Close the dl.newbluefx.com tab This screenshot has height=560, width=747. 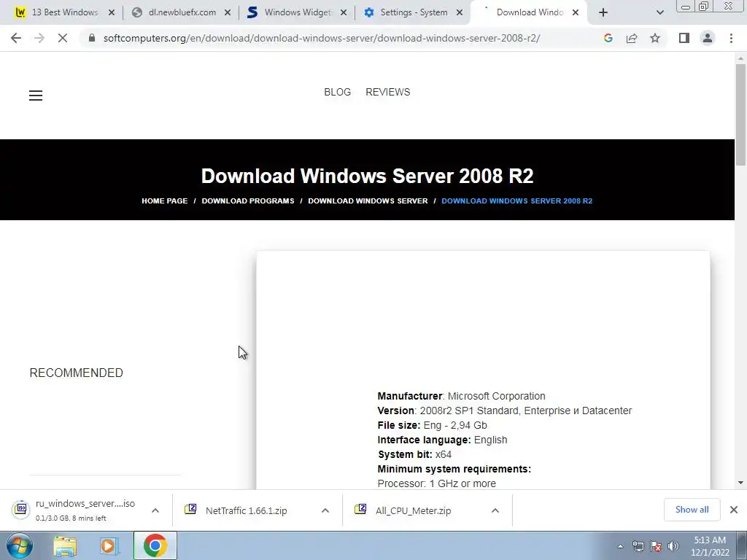[x=228, y=12]
